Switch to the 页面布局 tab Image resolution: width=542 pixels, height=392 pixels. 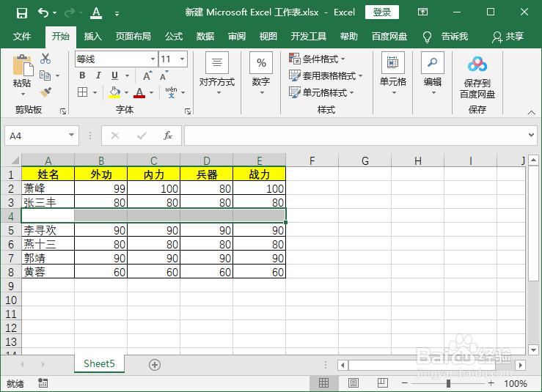tap(133, 36)
